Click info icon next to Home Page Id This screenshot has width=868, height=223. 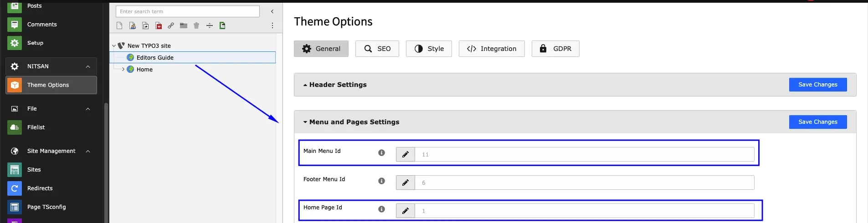pyautogui.click(x=382, y=209)
